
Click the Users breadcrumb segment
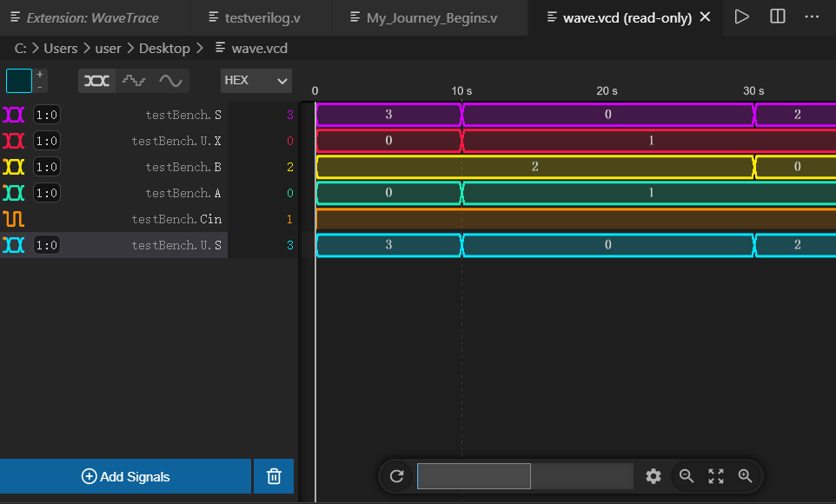(x=60, y=49)
